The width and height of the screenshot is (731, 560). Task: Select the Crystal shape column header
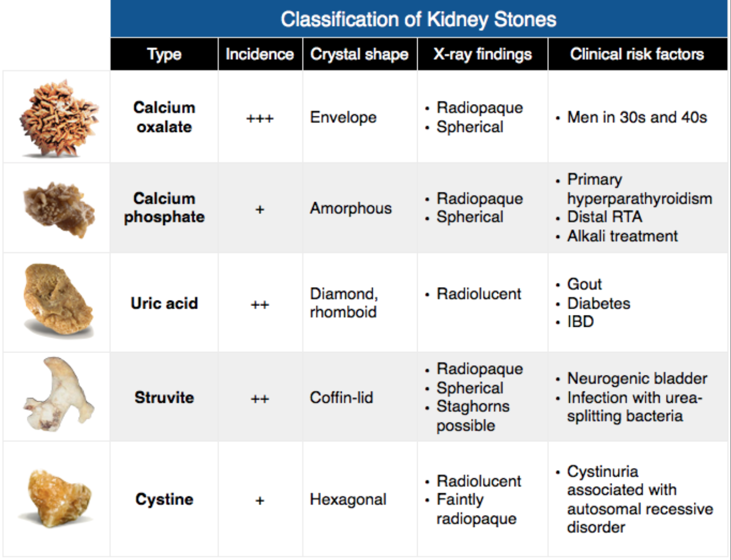pos(360,54)
